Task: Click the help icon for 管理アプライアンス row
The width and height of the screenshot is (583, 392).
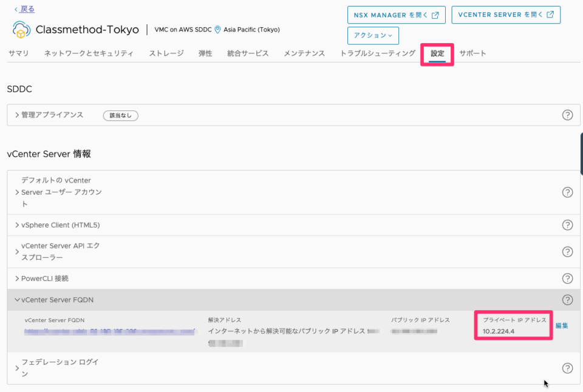Action: (x=567, y=115)
